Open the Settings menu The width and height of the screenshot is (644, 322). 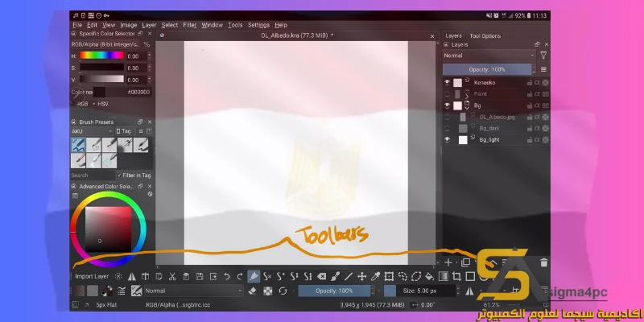(258, 25)
